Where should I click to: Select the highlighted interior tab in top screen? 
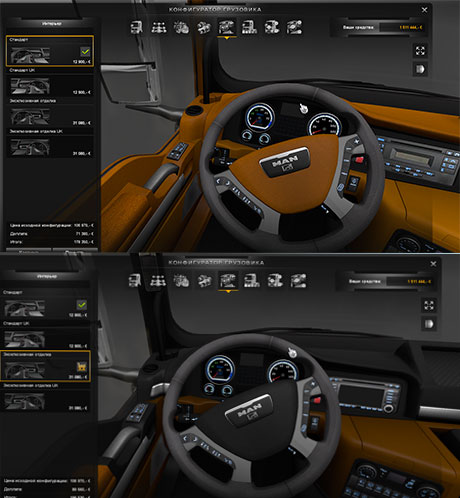227,27
